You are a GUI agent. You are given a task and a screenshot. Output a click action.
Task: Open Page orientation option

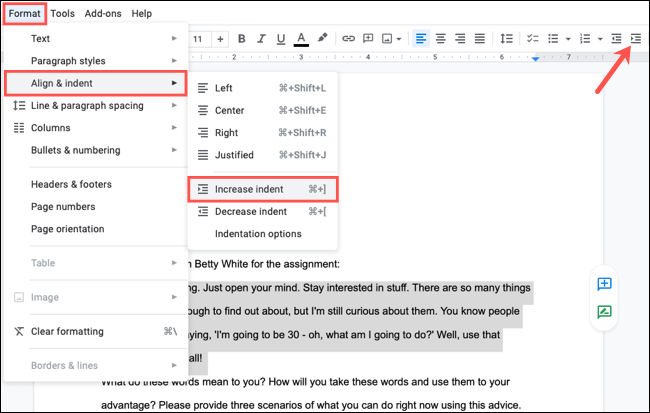click(95, 229)
